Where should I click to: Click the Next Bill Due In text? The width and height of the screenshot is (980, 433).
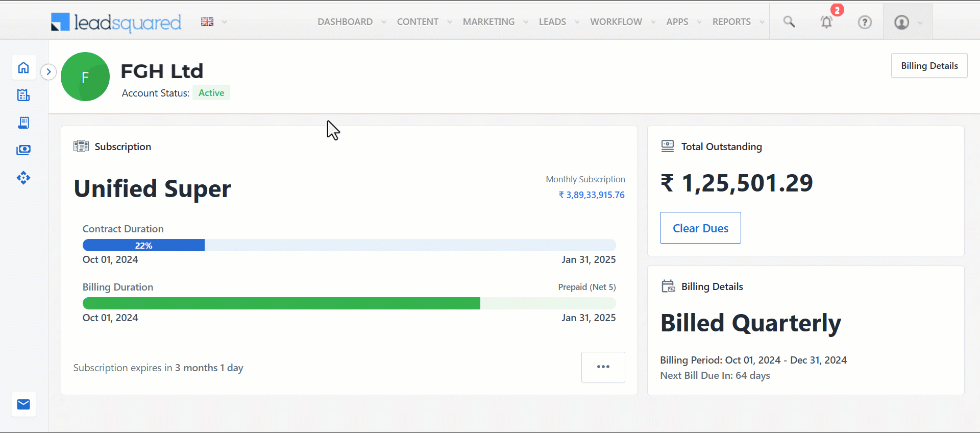pyautogui.click(x=715, y=375)
